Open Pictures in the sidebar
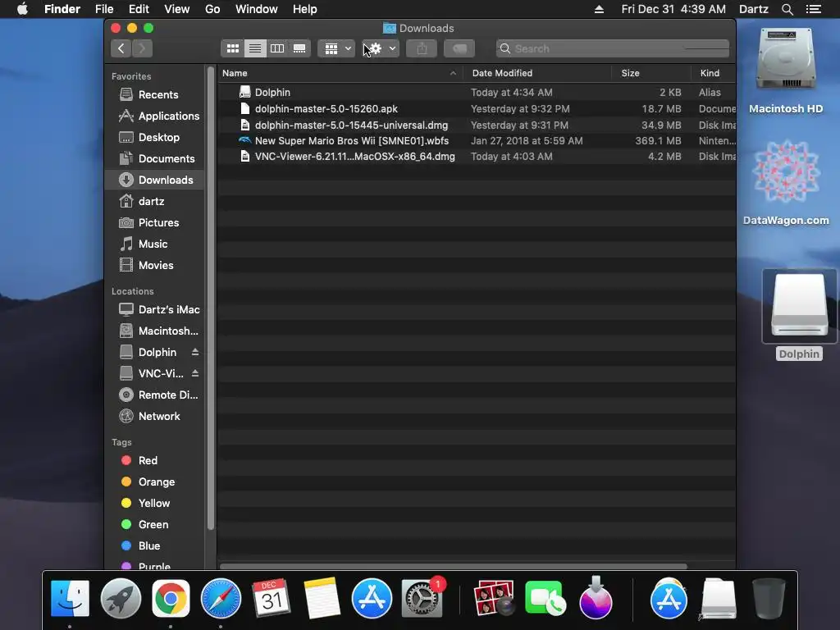 [x=154, y=223]
